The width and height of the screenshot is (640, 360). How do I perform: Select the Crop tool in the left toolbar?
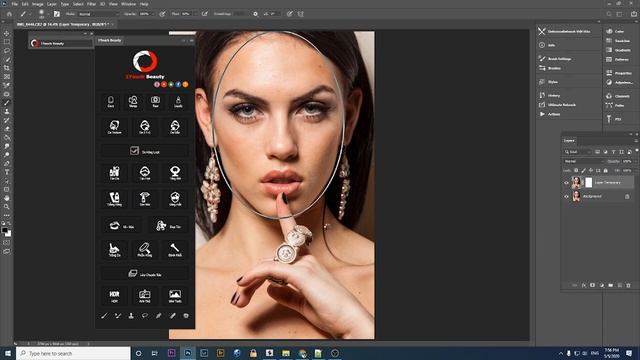[x=7, y=68]
